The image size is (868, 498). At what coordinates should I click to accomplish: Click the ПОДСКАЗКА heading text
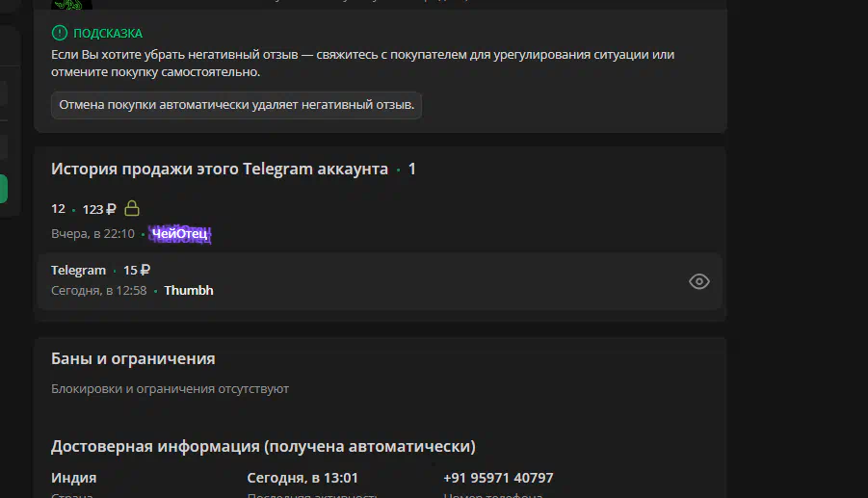tap(108, 33)
